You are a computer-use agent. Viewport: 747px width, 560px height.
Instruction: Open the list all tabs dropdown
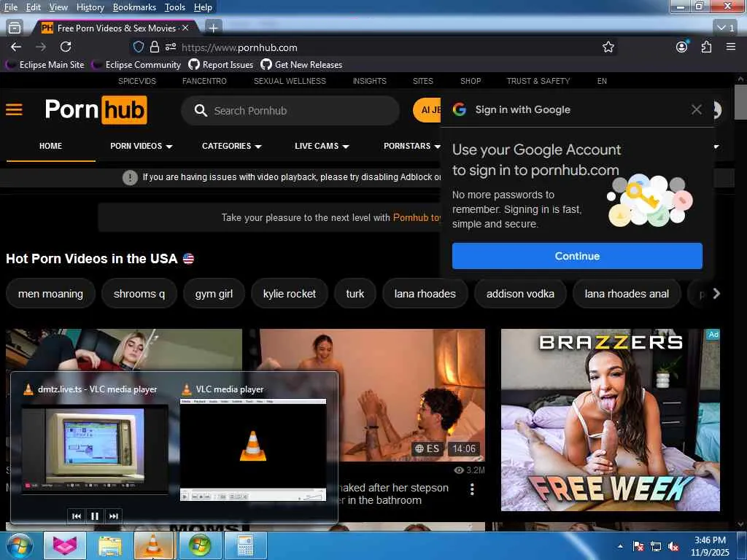coord(727,28)
